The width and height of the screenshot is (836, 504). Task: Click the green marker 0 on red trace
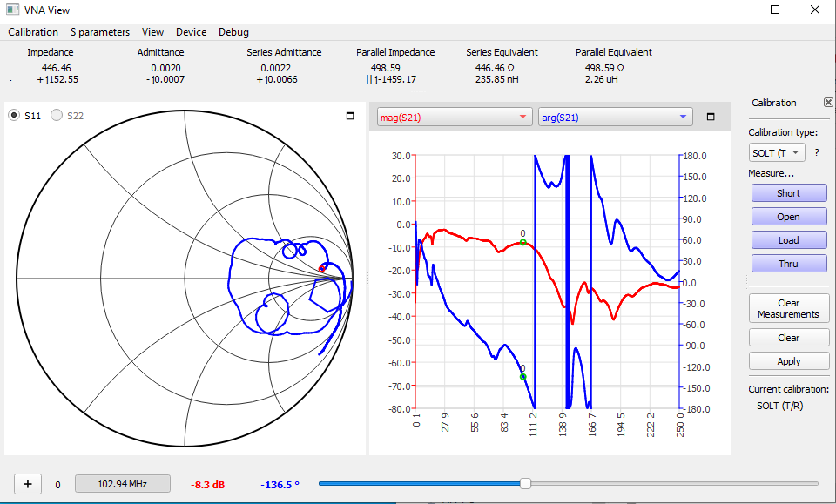click(x=523, y=242)
